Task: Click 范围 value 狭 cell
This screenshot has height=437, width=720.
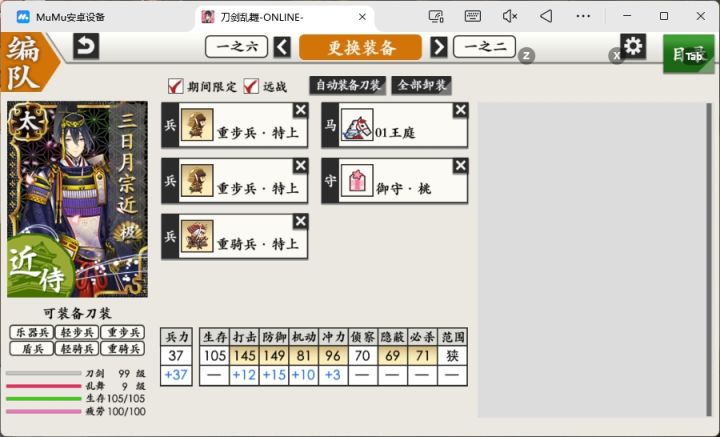Action: 452,356
